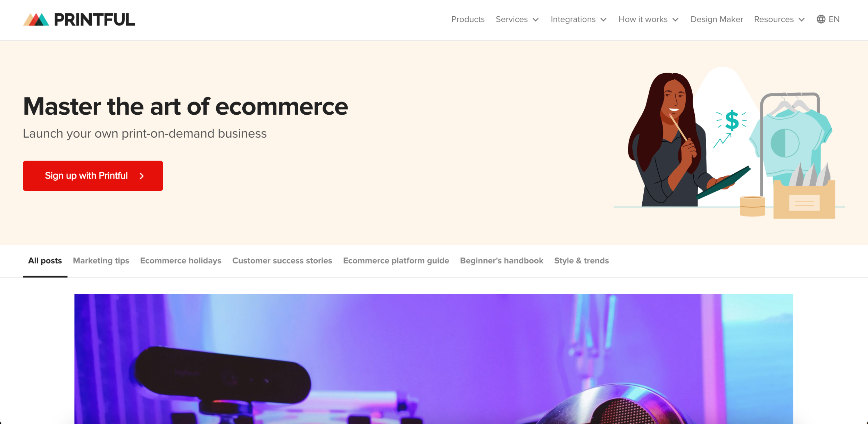Open the How it works dropdown
Screen dimensions: 868x424
coord(648,19)
